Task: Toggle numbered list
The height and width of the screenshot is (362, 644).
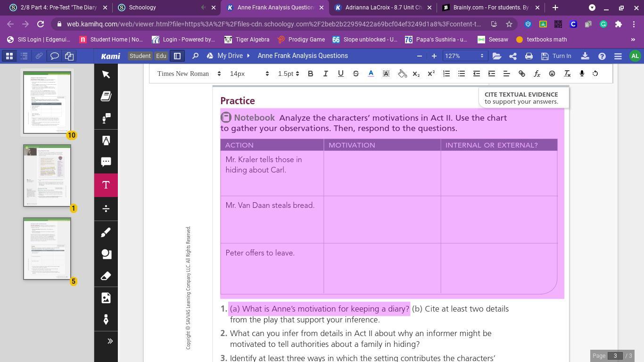Action: coord(446,74)
